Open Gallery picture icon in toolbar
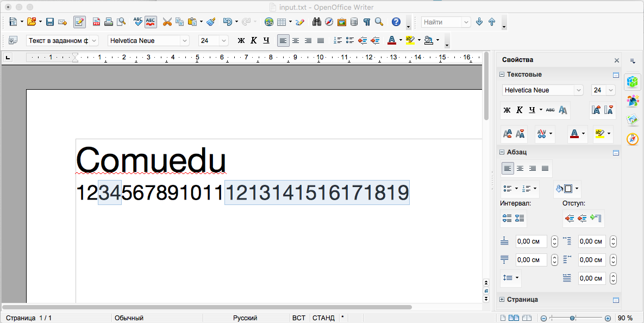644x323 pixels. (x=342, y=22)
